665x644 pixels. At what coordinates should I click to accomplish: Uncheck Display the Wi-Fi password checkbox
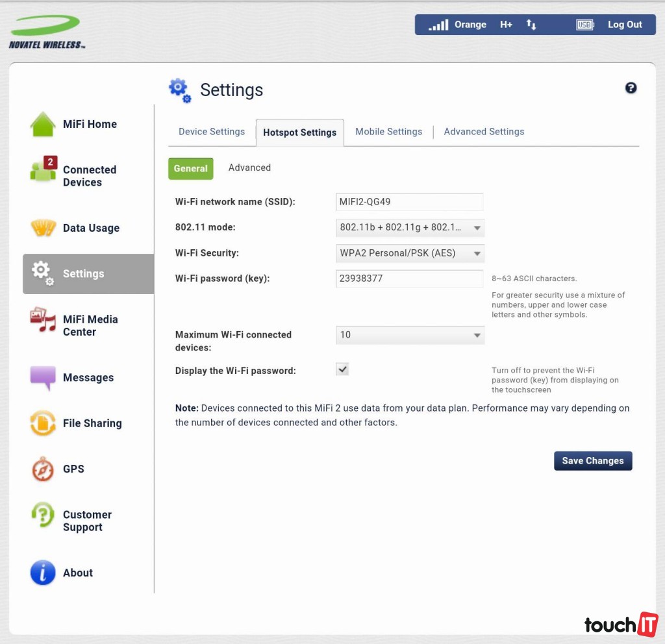coord(342,369)
